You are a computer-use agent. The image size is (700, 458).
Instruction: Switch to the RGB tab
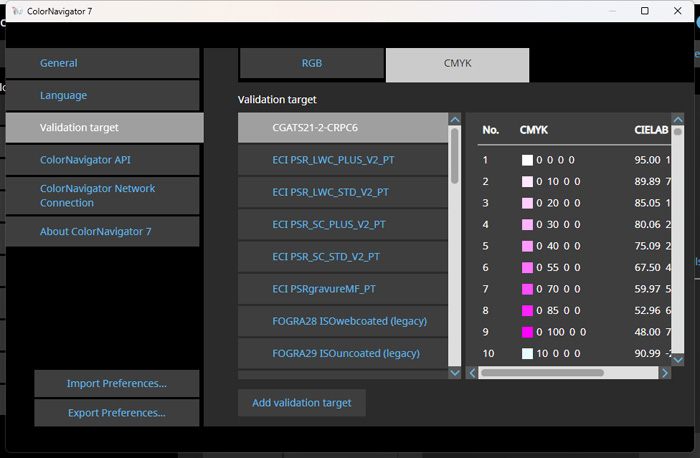pos(312,63)
